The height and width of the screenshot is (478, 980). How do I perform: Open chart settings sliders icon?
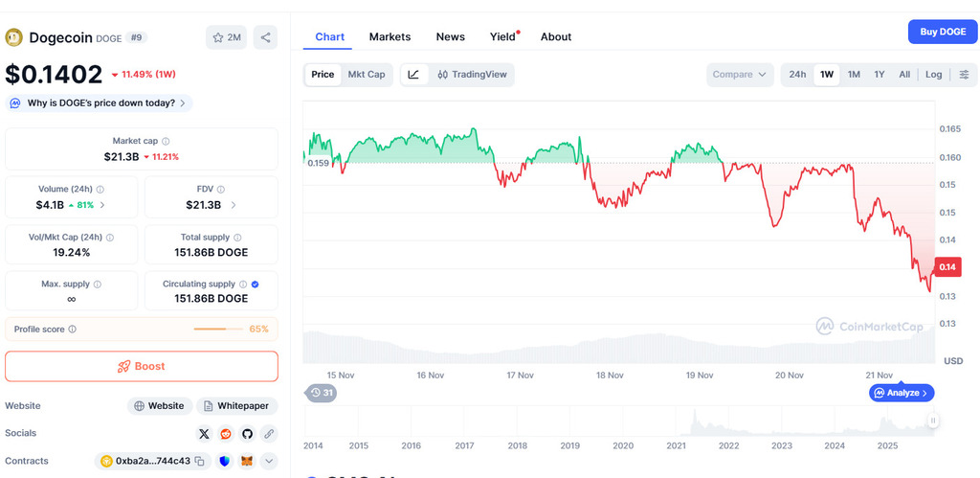pyautogui.click(x=964, y=75)
